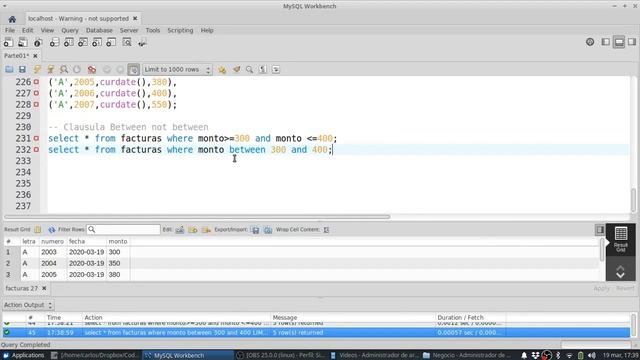Open SQL script file from top toolbar

tap(23, 42)
